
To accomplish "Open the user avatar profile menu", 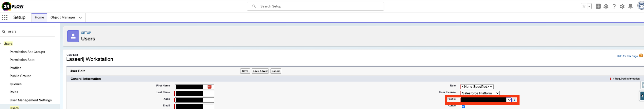I will pos(641,6).
